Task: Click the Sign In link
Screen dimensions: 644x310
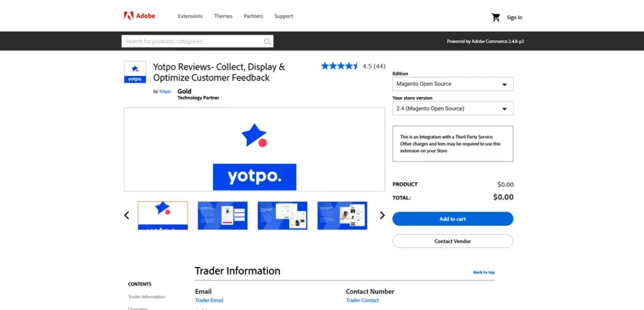Action: click(514, 18)
